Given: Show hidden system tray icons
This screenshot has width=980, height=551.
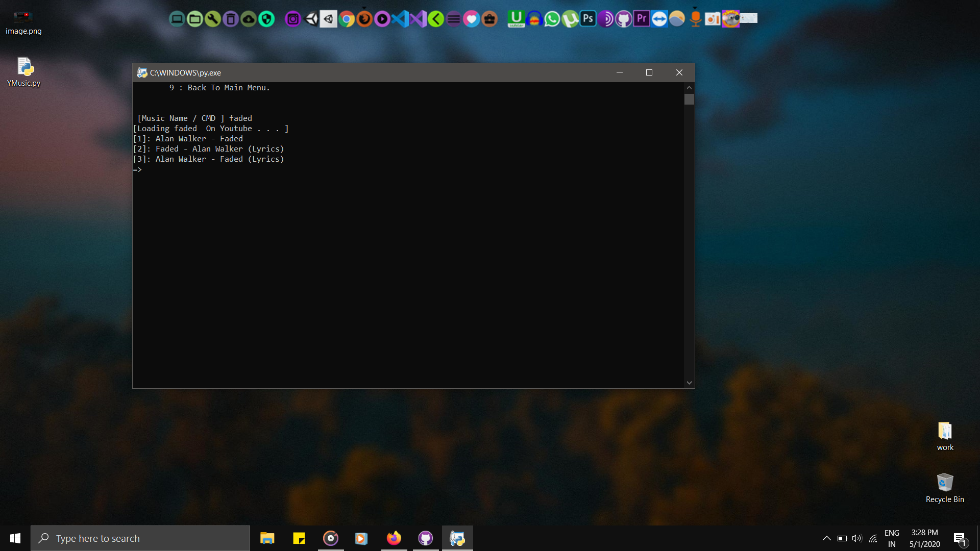Looking at the screenshot, I should pyautogui.click(x=826, y=538).
